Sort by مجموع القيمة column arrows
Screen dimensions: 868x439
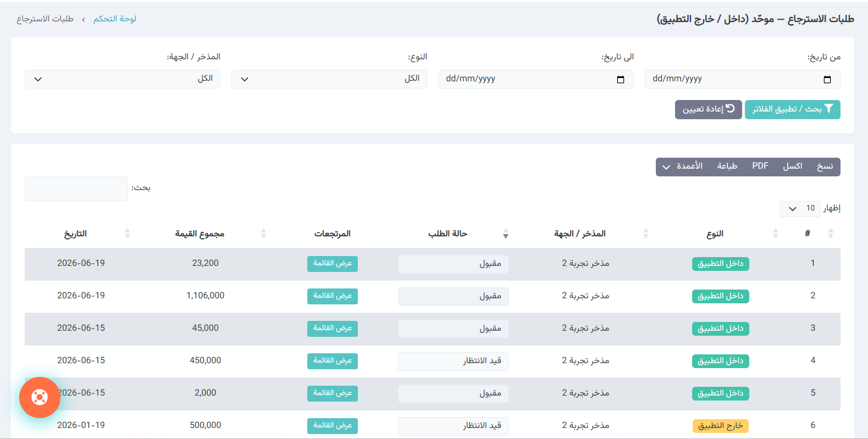[x=263, y=234]
